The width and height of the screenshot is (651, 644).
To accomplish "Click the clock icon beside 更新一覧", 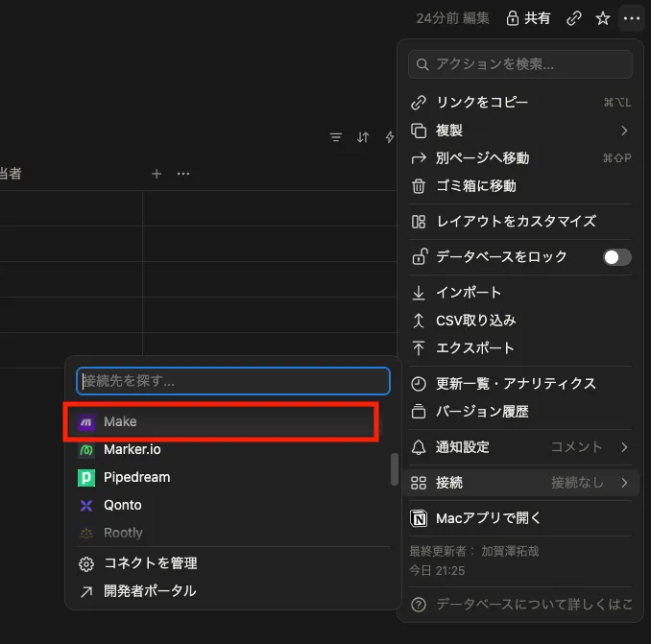I will [419, 384].
